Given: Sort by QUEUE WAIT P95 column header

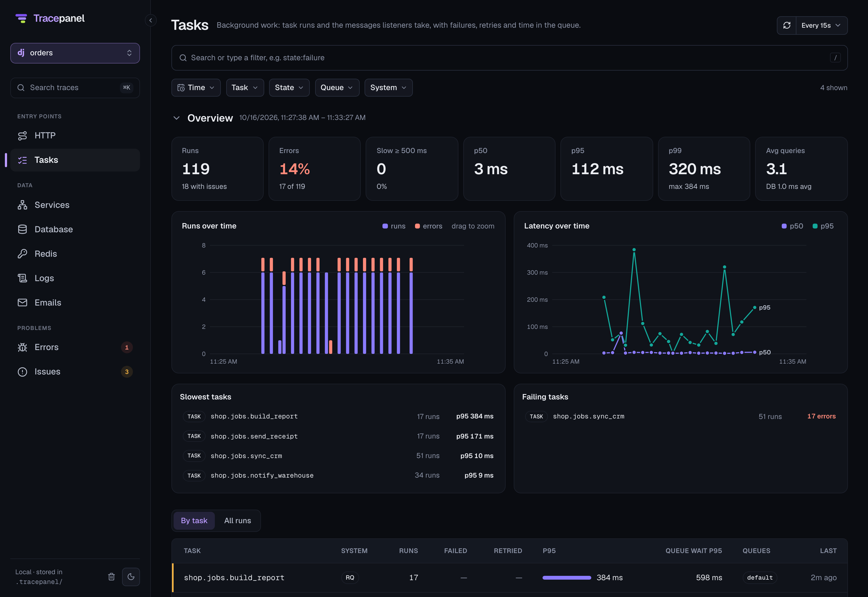Looking at the screenshot, I should tap(693, 551).
